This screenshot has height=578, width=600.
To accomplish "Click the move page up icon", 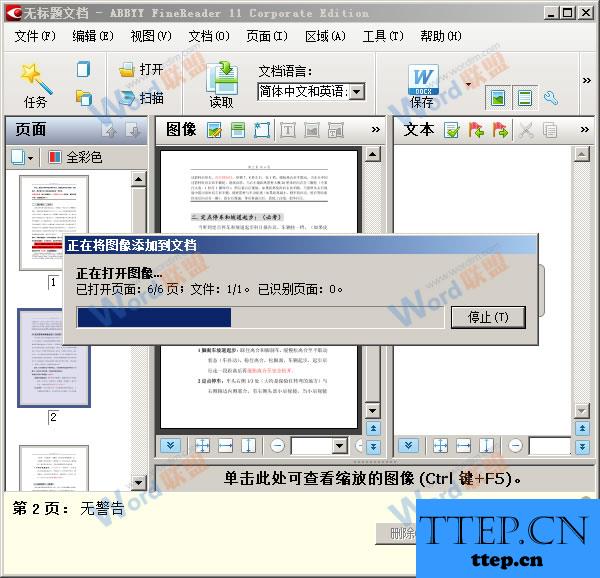I will [x=111, y=130].
